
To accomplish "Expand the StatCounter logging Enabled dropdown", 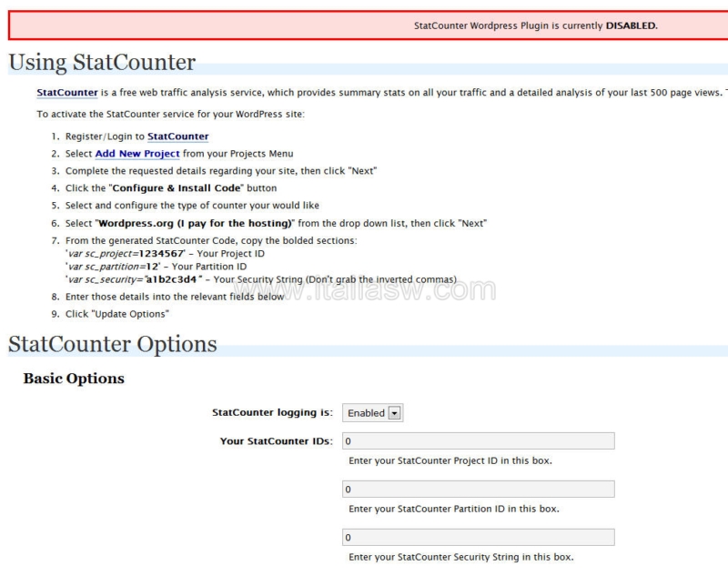I will 372,412.
